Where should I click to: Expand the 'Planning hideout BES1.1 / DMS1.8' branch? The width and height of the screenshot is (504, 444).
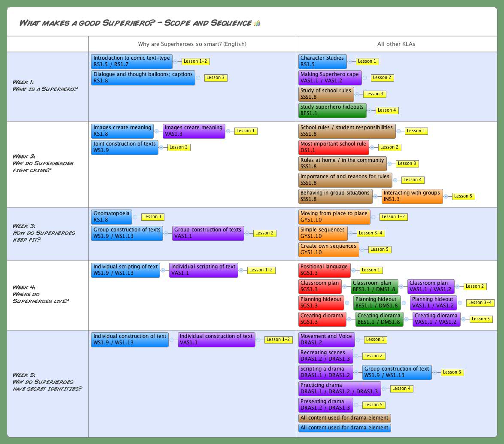pyautogui.click(x=404, y=303)
